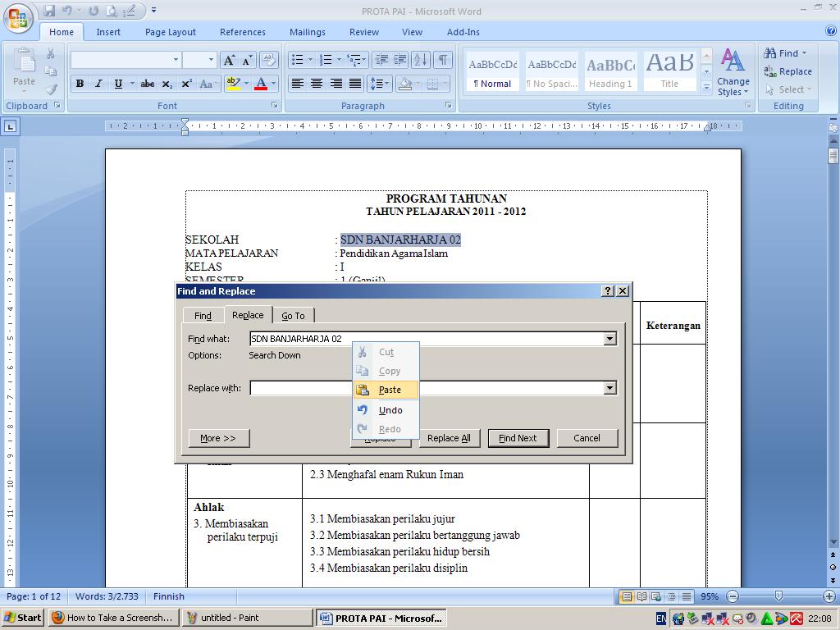Align text right
Screen dimensions: 840x630
tap(336, 84)
